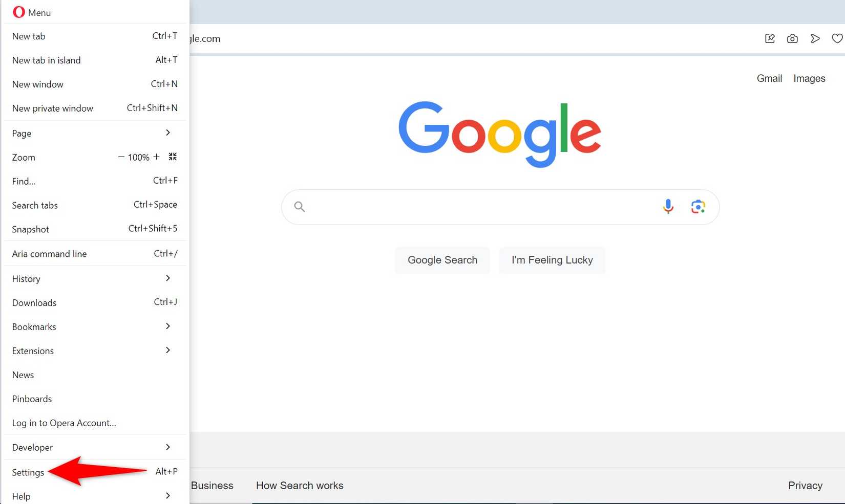Click the zoom reset icon beside the plus

point(173,157)
